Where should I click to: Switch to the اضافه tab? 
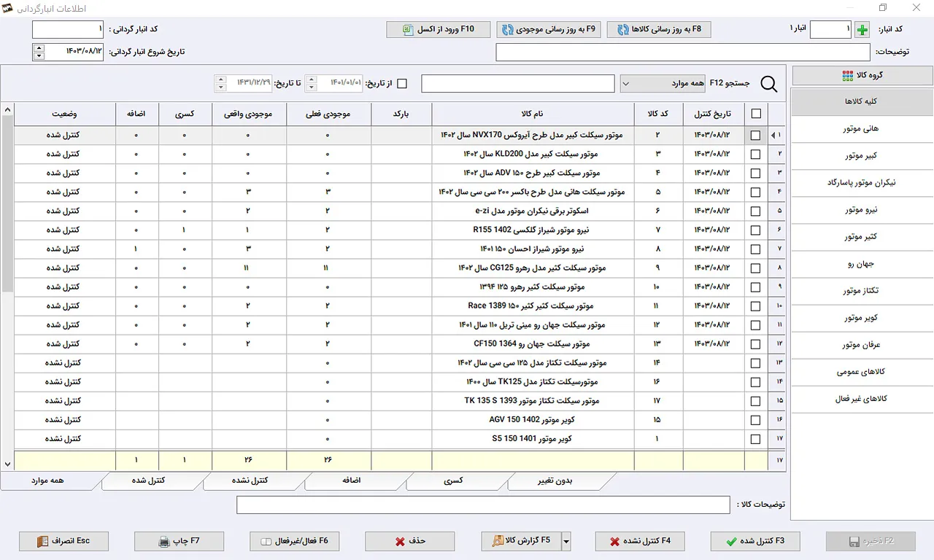point(353,481)
